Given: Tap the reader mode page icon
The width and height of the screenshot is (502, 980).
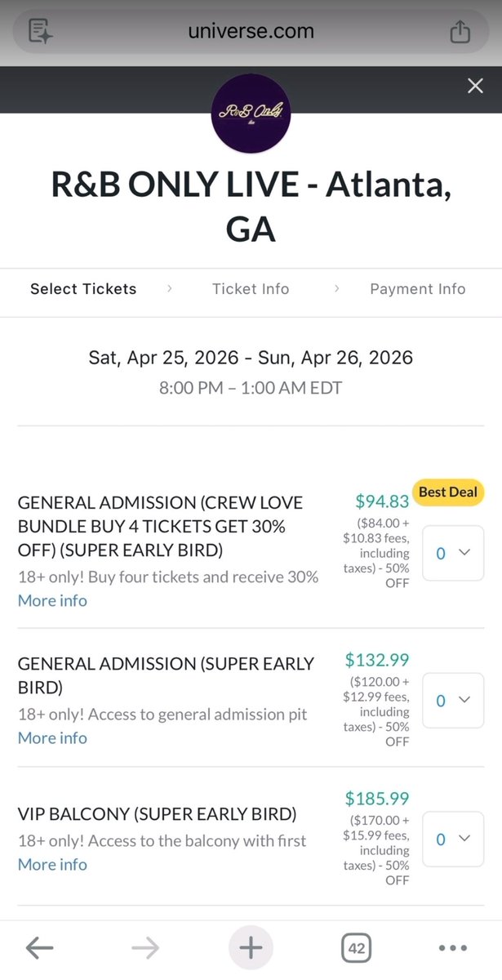Looking at the screenshot, I should (41, 32).
